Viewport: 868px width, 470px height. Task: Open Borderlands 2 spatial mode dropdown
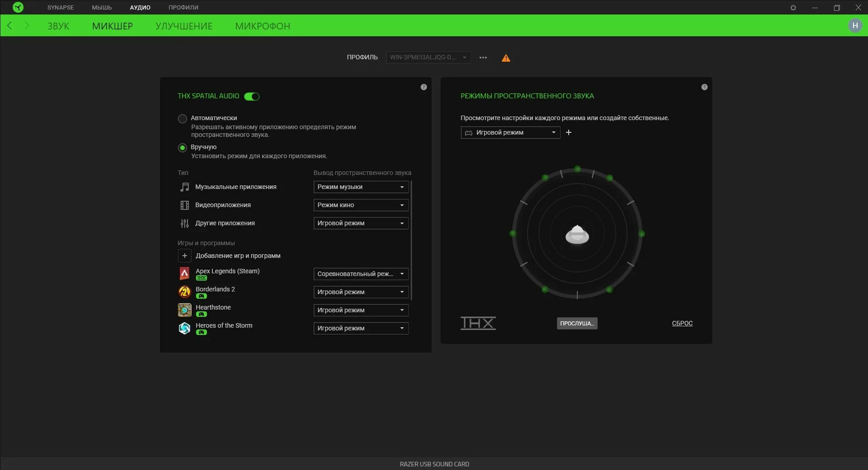(x=361, y=292)
